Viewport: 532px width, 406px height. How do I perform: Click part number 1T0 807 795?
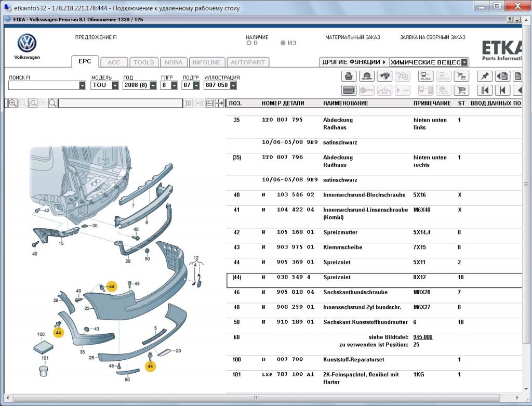282,120
